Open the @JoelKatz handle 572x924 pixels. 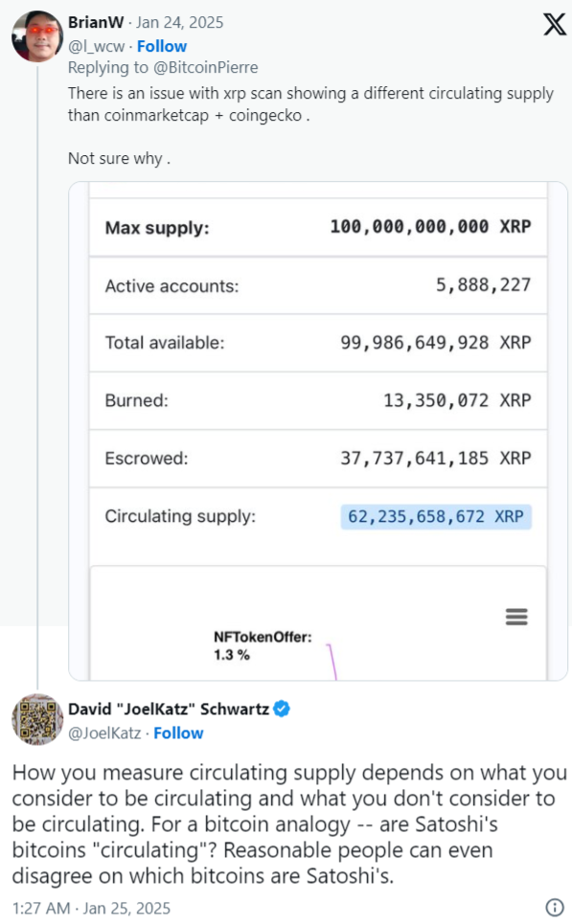coord(104,733)
